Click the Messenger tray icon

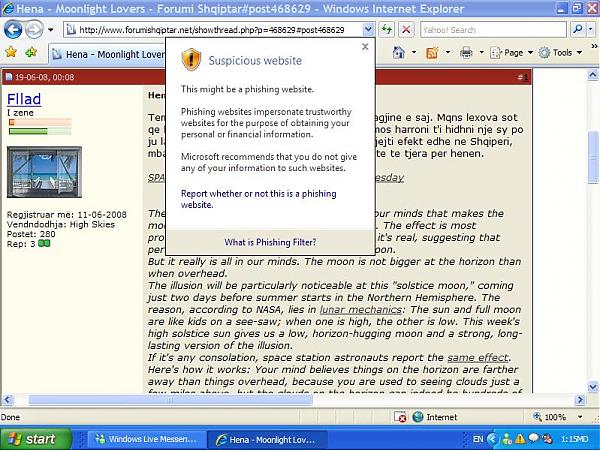(507, 439)
